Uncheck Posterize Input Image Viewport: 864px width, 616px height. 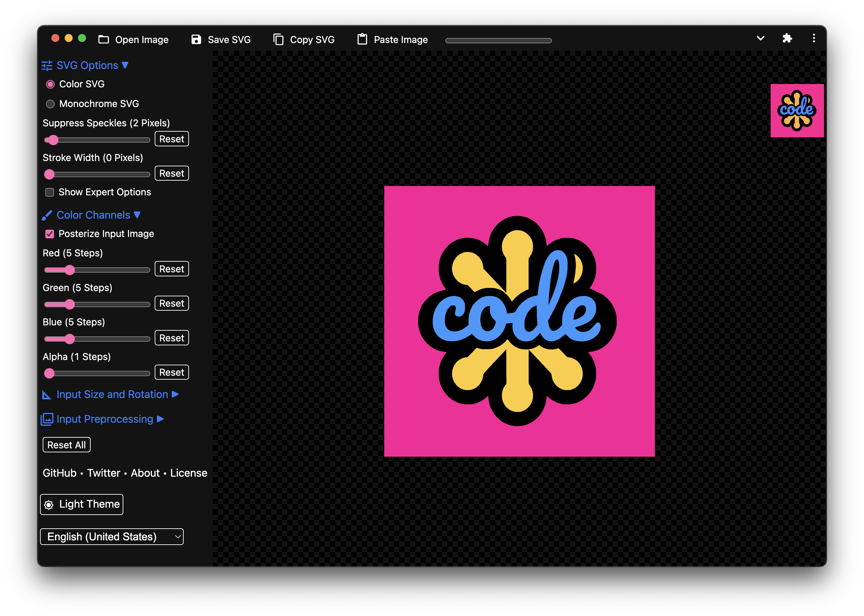point(50,234)
